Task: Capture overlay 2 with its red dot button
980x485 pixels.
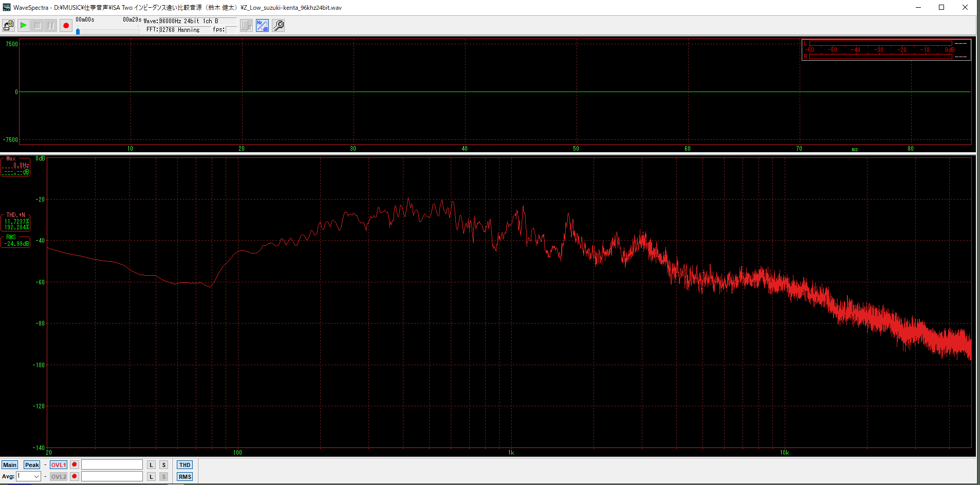Action: point(75,477)
